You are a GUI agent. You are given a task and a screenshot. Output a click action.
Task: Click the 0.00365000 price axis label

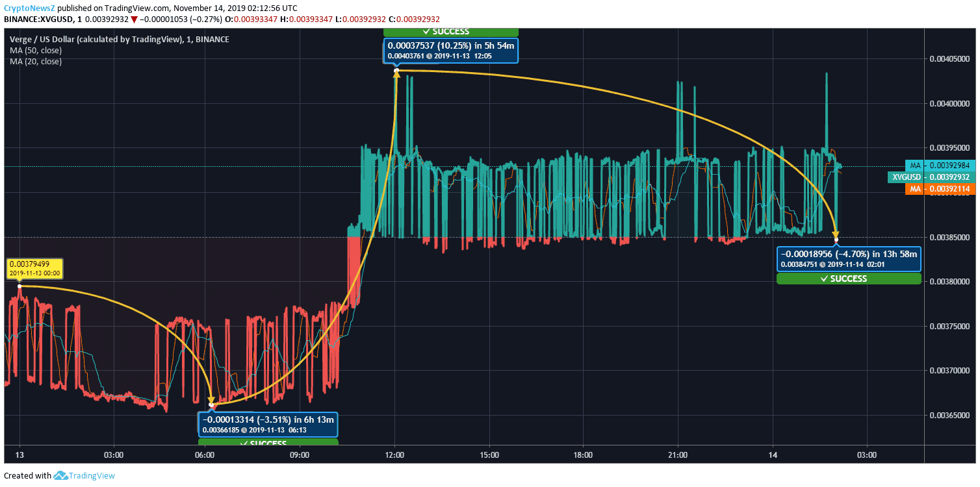949,415
